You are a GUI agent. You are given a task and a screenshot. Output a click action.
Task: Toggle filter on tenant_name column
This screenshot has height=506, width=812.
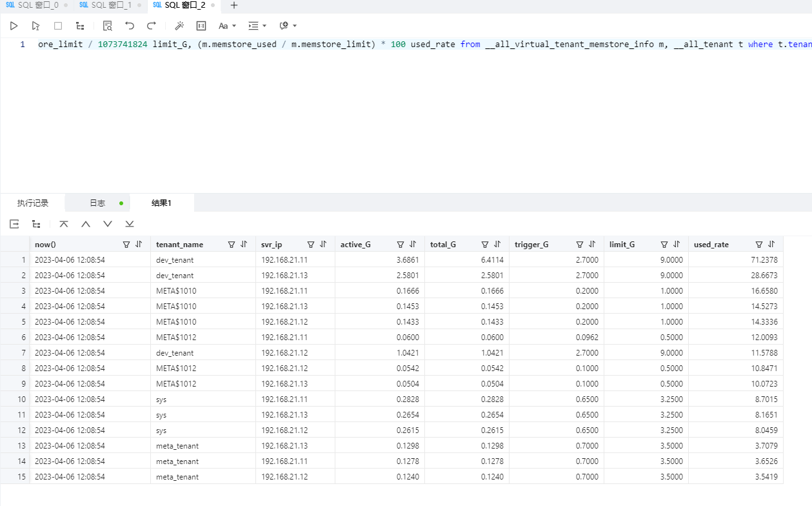232,245
